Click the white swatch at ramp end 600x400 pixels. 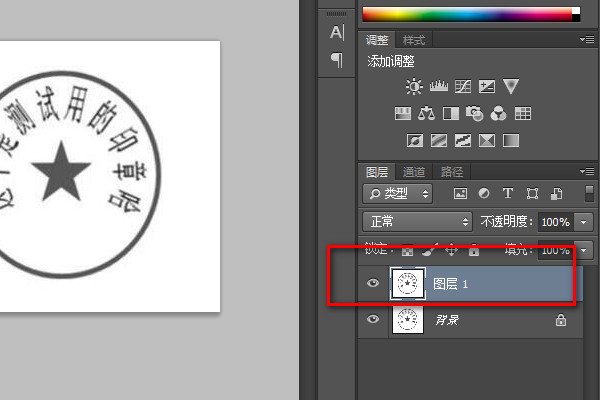(576, 11)
